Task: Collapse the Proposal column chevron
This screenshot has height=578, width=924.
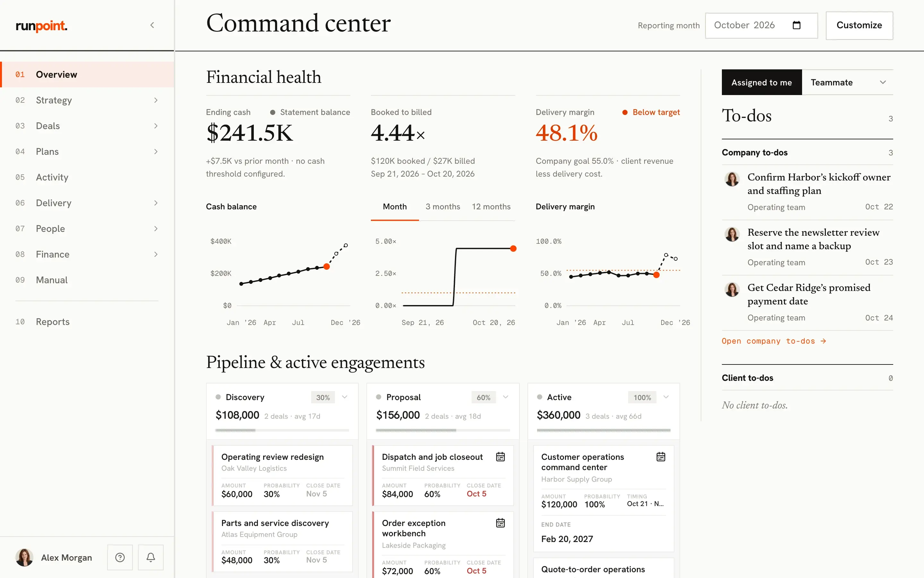Action: 506,397
